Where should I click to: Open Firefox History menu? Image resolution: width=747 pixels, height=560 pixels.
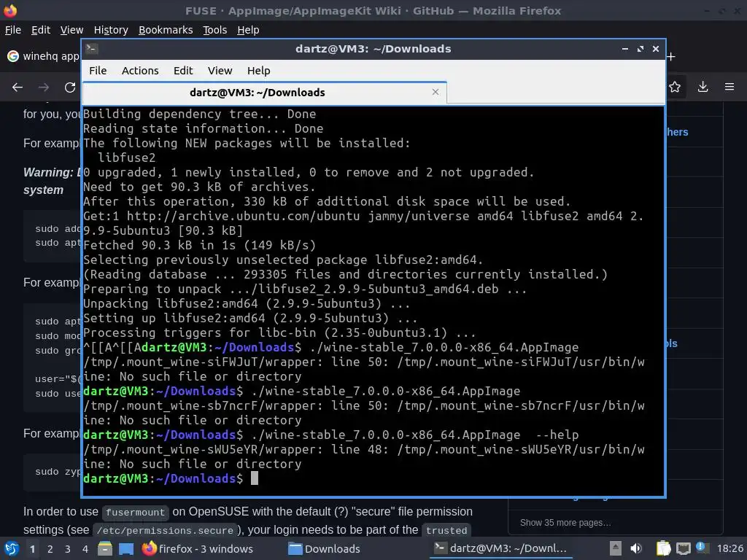point(111,30)
